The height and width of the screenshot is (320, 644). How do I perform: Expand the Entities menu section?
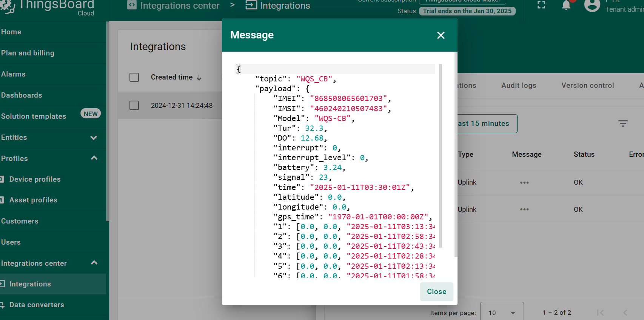click(94, 138)
